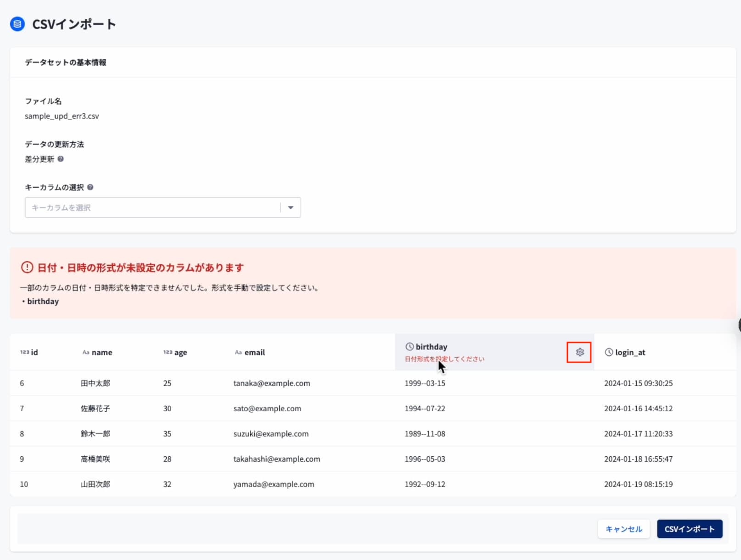Viewport: 741px width, 560px height.
Task: Click the キーカラムを選択 select field
Action: (x=163, y=207)
